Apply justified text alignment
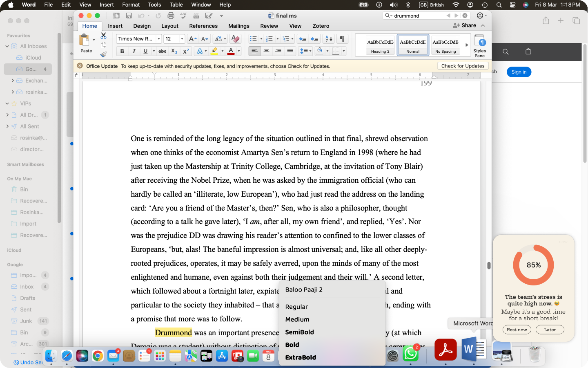Viewport: 588px width, 368px height. (290, 51)
